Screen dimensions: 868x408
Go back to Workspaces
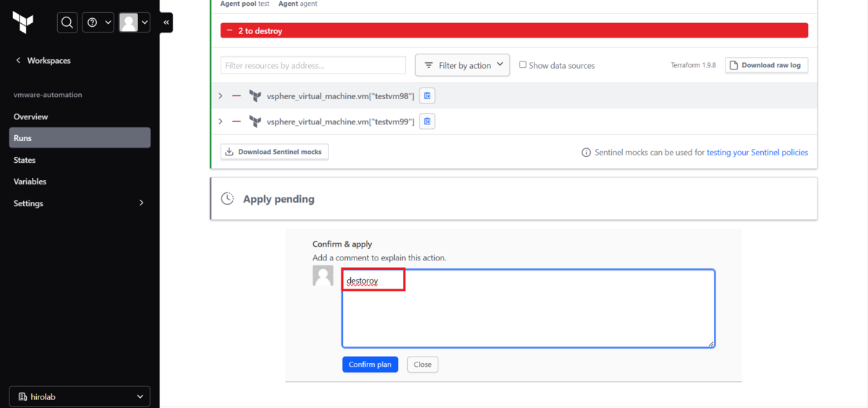(43, 61)
